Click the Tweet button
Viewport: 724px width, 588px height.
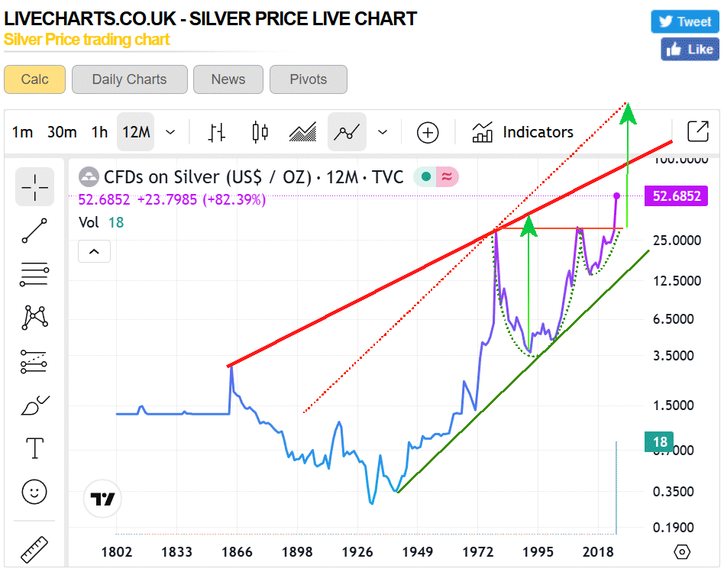[x=684, y=21]
